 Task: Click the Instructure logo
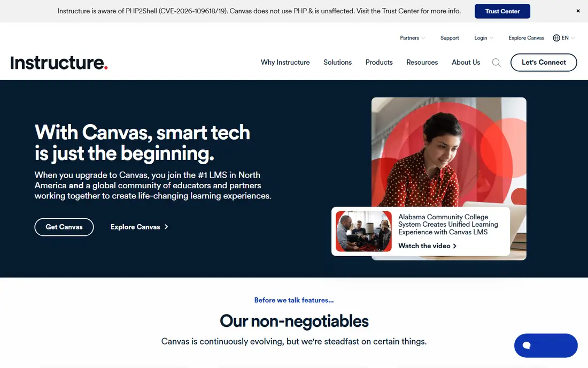click(59, 63)
